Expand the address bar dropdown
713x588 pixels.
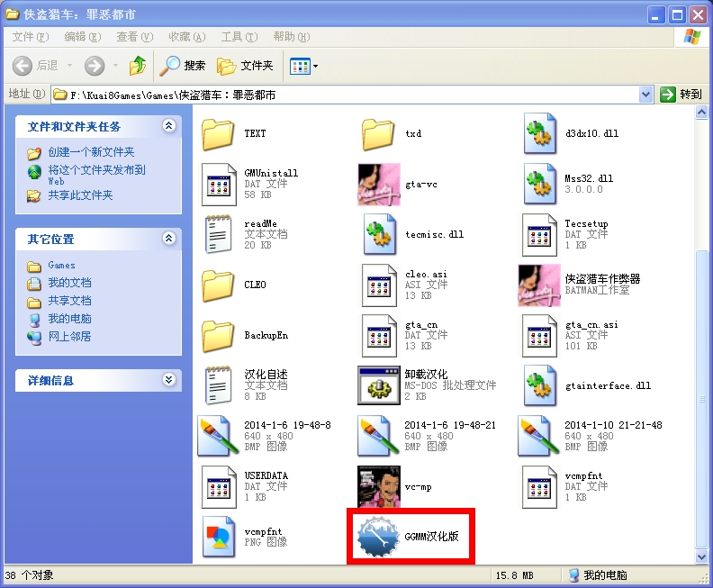pyautogui.click(x=645, y=95)
